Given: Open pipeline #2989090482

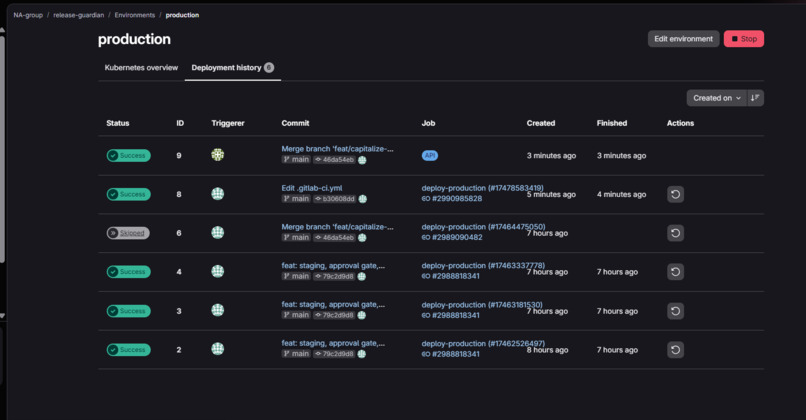Looking at the screenshot, I should click(452, 238).
